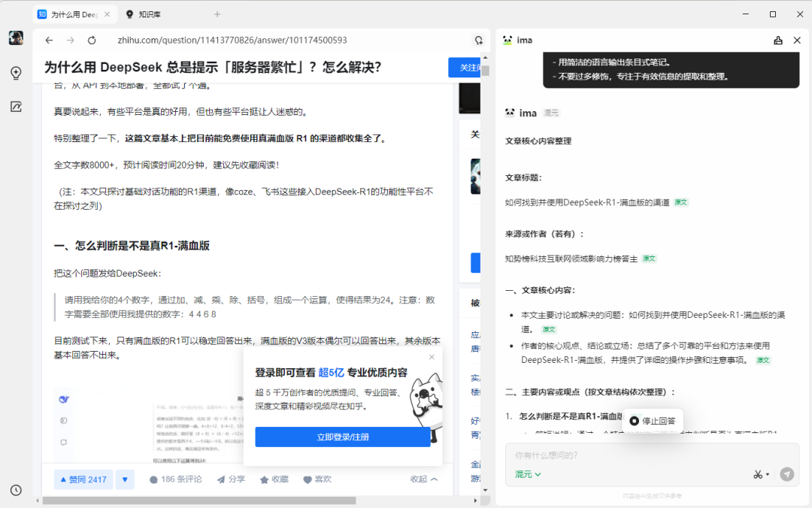Click the 混元 label beside ima name
812x508 pixels.
(551, 113)
